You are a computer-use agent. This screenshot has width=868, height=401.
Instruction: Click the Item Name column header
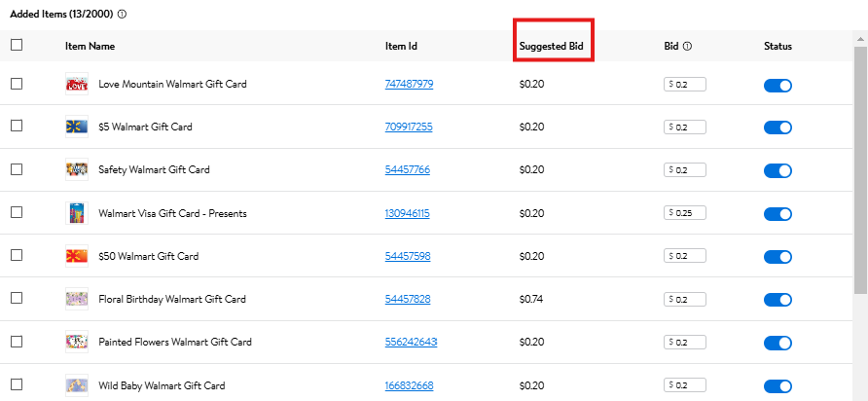click(90, 46)
